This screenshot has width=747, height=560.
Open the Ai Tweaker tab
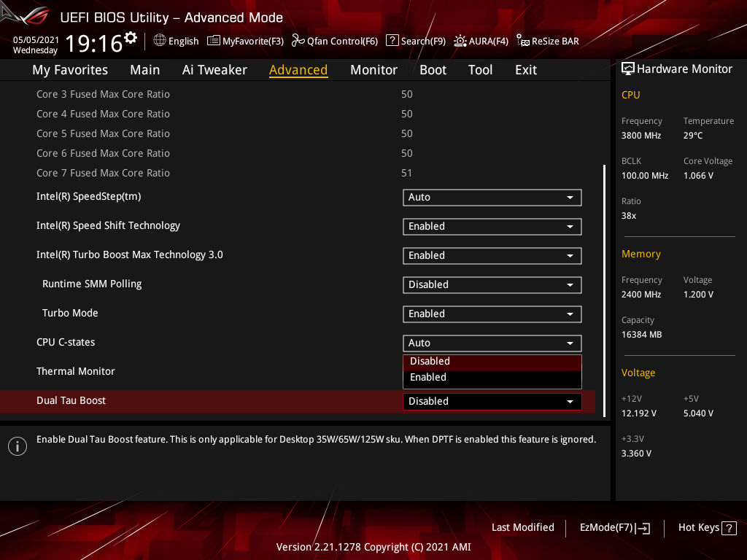[x=214, y=70]
